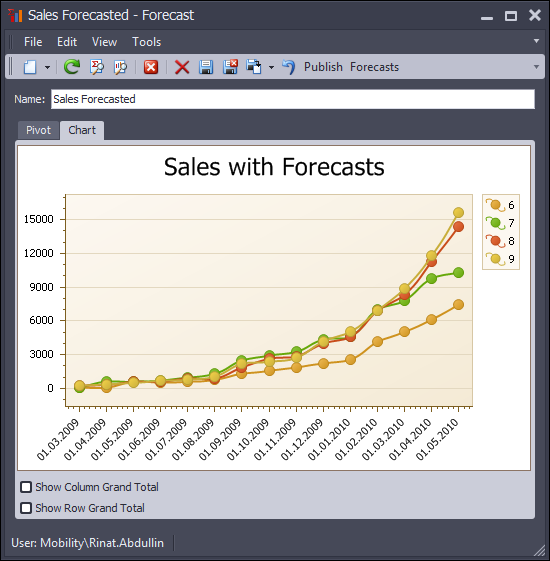The height and width of the screenshot is (561, 550).
Task: Click the Name input field
Action: (x=293, y=99)
